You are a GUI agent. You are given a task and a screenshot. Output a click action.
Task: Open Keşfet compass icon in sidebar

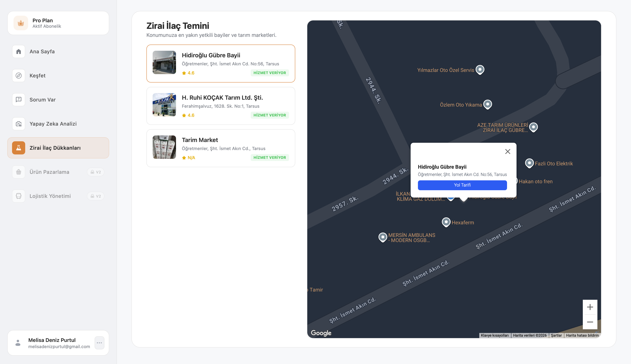18,76
